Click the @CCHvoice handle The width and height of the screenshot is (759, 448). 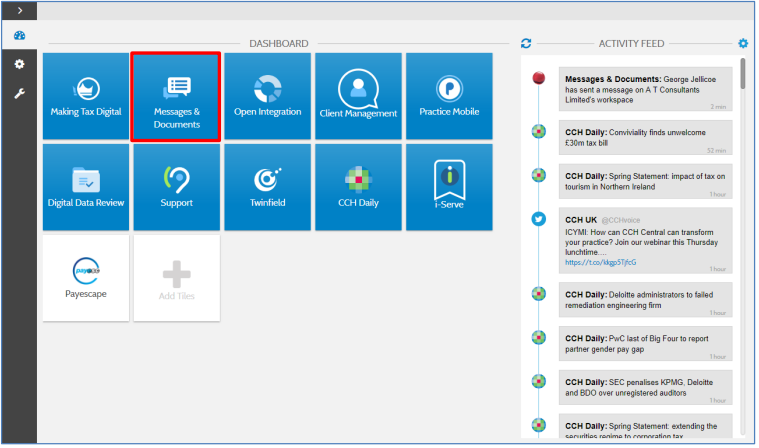click(621, 220)
